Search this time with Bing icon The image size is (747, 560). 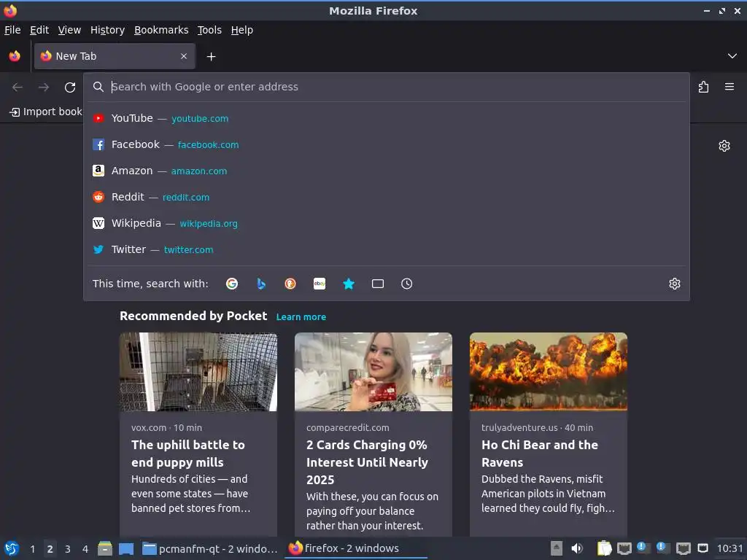(261, 284)
